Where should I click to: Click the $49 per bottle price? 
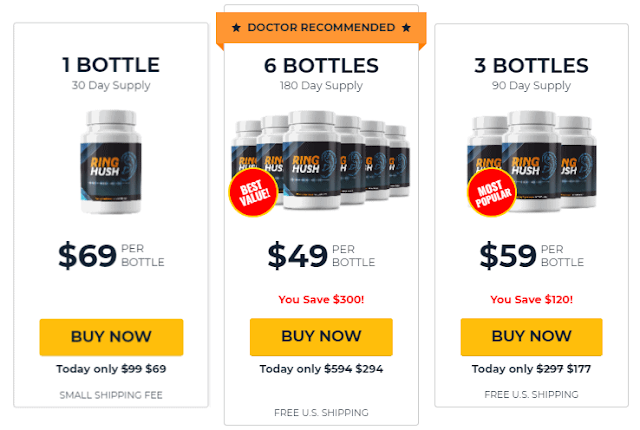(321, 255)
